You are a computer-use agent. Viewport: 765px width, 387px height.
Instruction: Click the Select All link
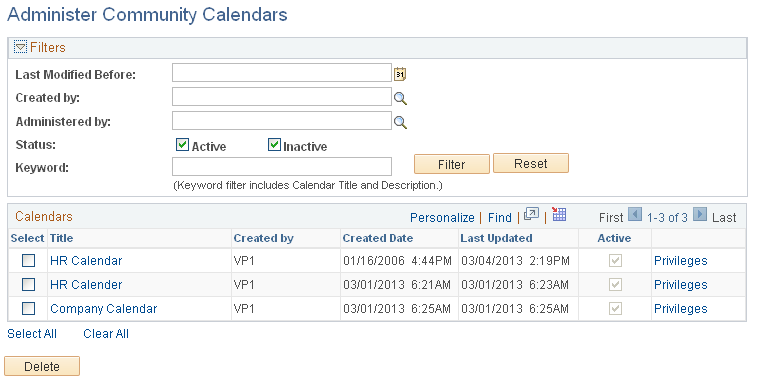pos(32,334)
